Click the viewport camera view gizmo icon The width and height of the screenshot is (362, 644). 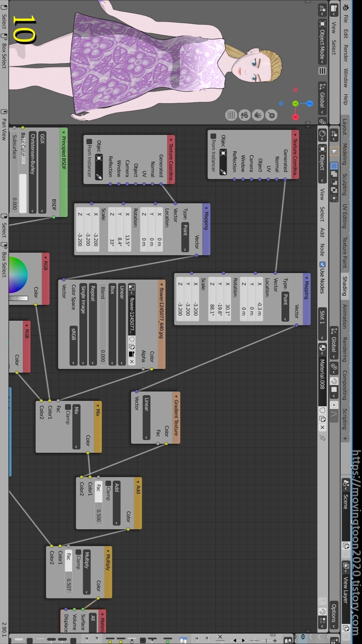[x=244, y=115]
